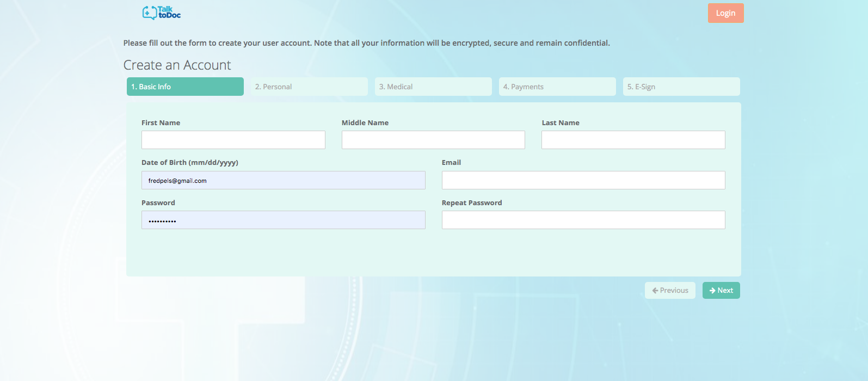Click the Password field
This screenshot has height=381, width=868.
[284, 220]
